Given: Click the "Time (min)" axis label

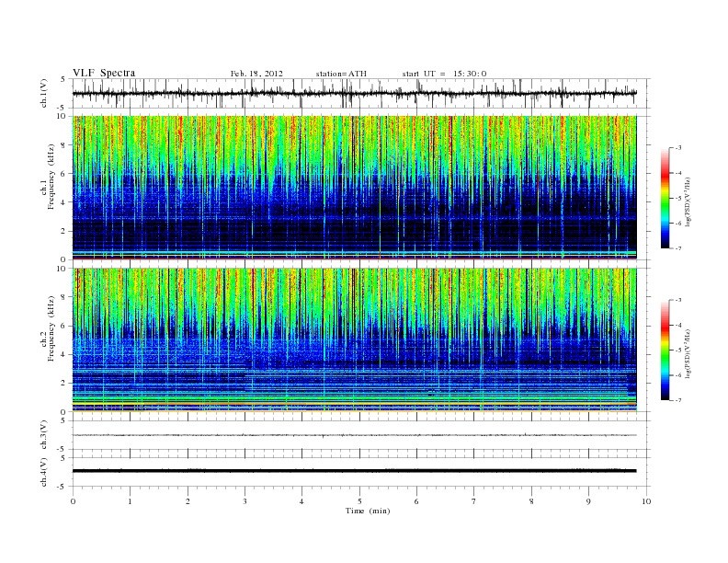Looking at the screenshot, I should [x=368, y=511].
